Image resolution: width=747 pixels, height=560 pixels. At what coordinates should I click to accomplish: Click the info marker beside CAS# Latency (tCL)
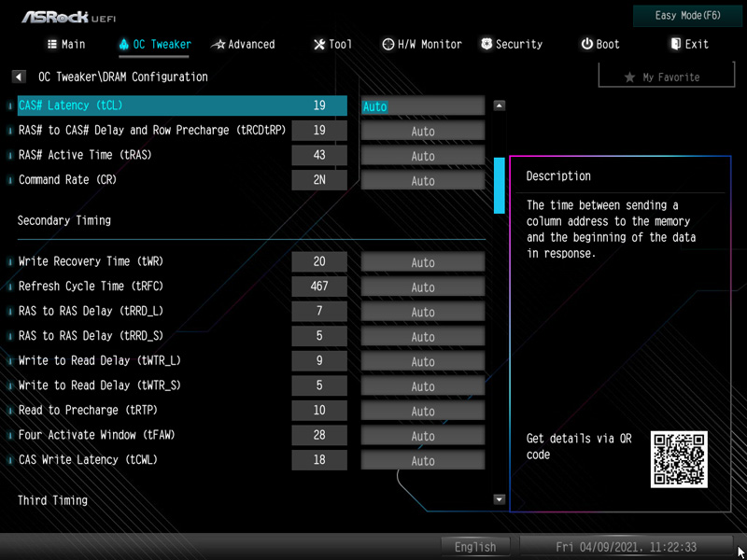[10, 105]
